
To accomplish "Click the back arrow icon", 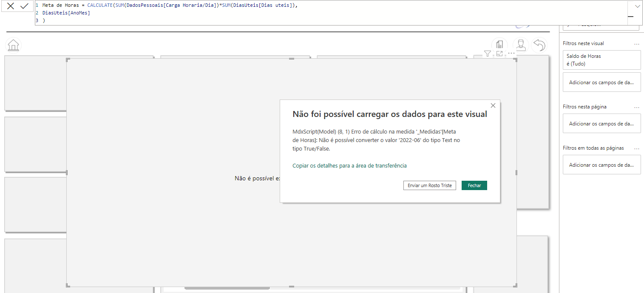I will coord(539,45).
